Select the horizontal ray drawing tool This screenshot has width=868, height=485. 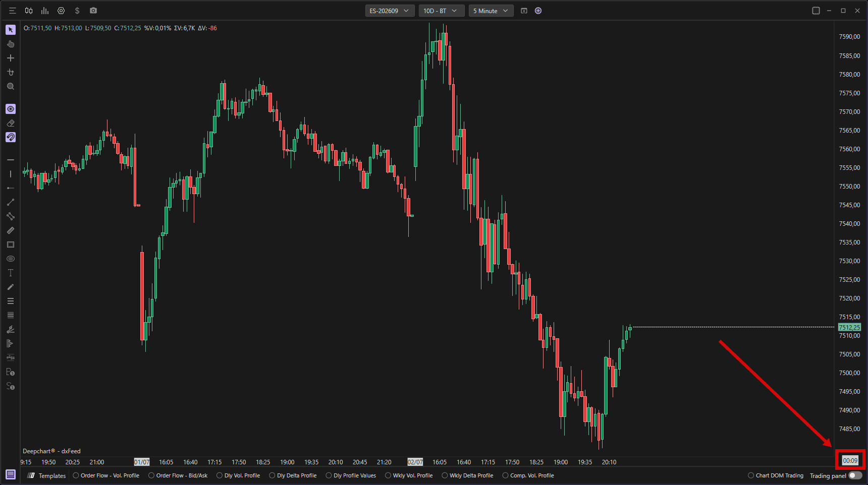pos(11,188)
